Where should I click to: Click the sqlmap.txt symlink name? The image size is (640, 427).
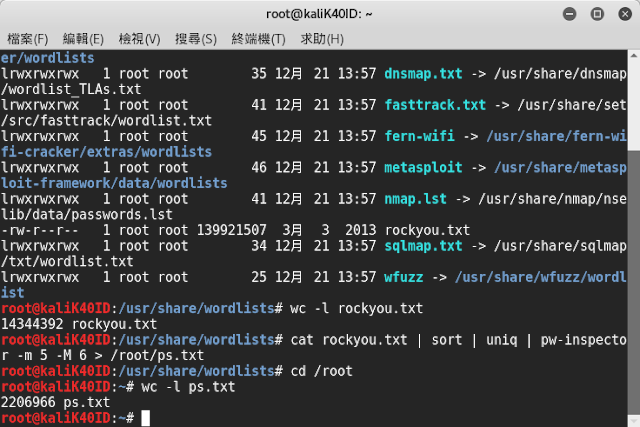(x=423, y=246)
